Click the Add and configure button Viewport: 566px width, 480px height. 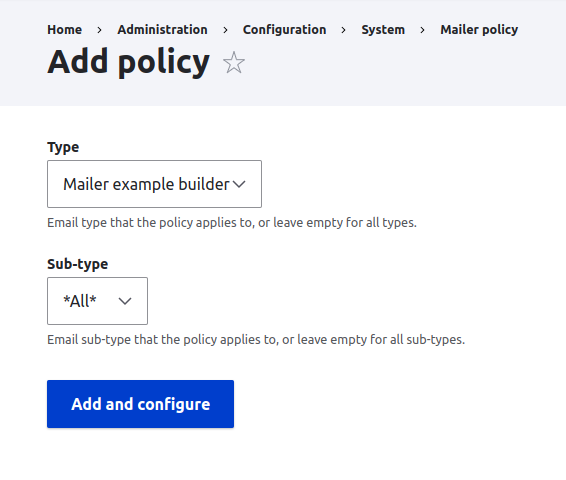coord(140,404)
